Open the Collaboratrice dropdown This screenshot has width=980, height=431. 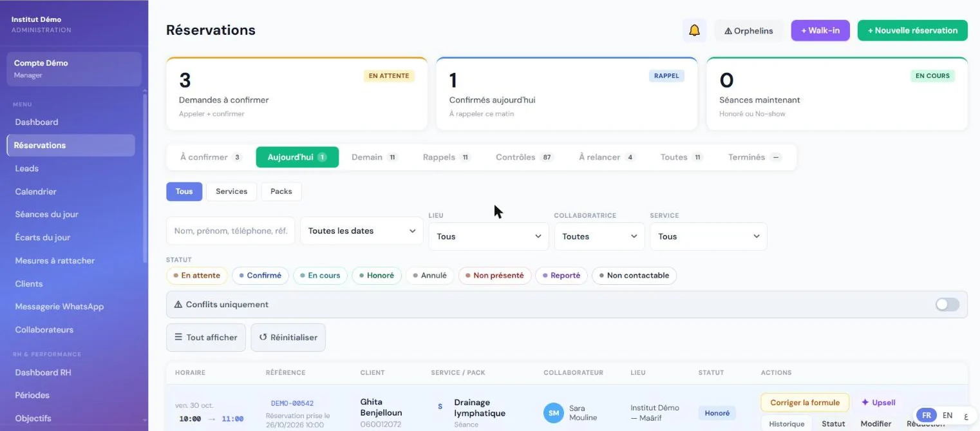(599, 236)
